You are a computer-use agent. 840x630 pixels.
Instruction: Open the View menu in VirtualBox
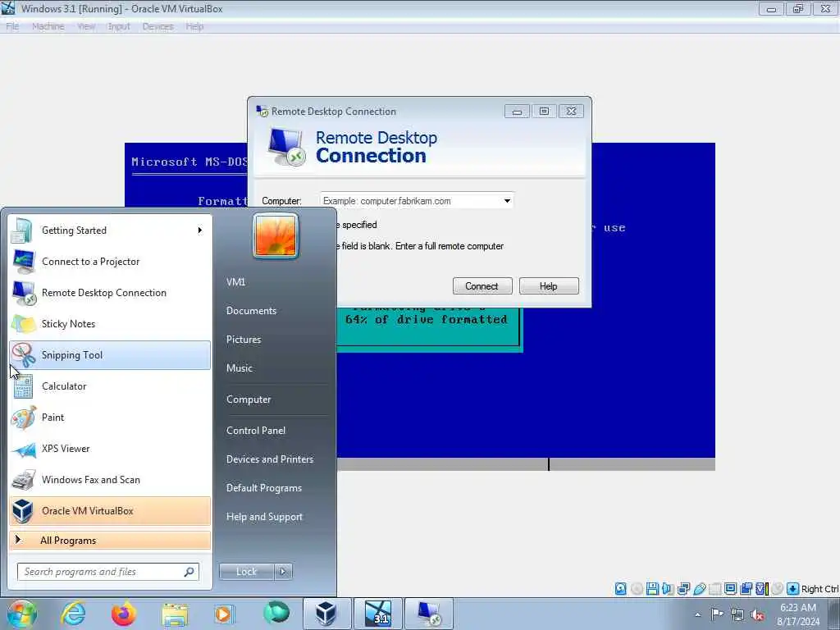pos(85,26)
